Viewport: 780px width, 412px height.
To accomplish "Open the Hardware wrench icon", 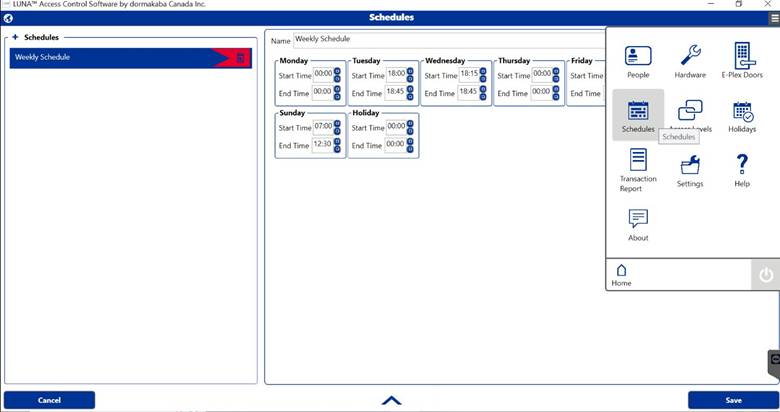I will coord(690,55).
